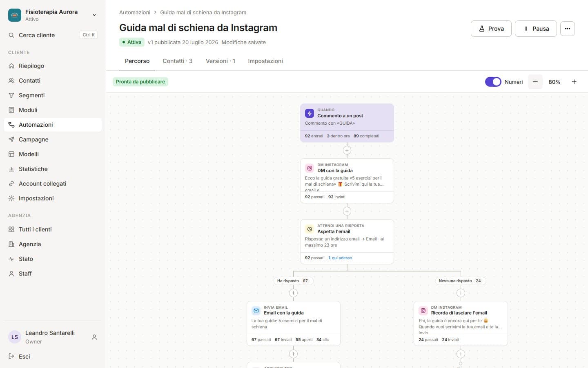Viewport: 588px width, 368px height.
Task: Pause the automation with Pausa
Action: point(536,29)
